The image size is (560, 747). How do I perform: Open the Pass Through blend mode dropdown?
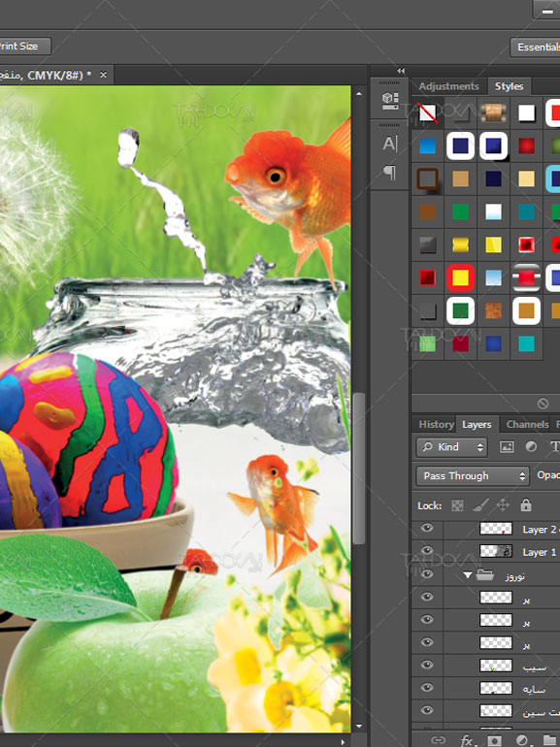tap(473, 476)
